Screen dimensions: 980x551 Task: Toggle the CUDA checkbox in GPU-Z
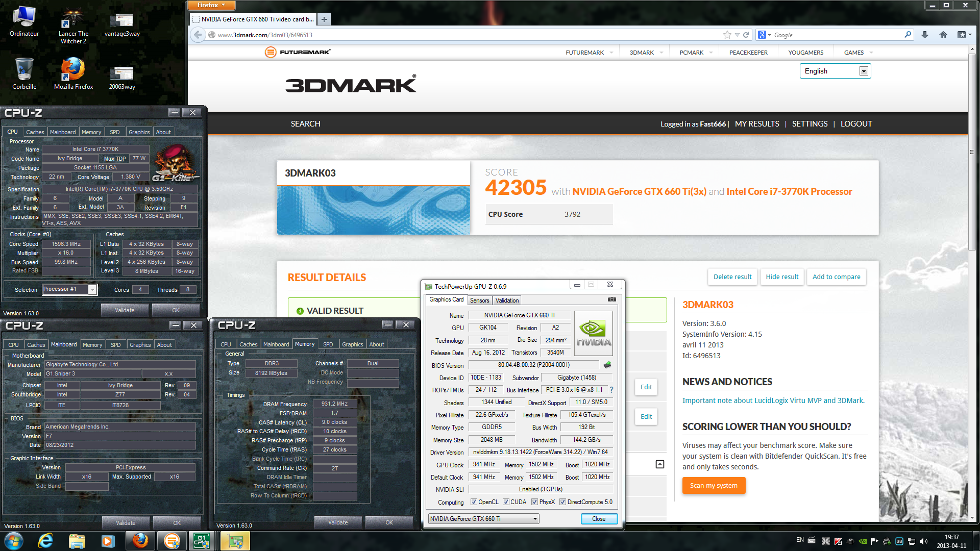tap(505, 502)
